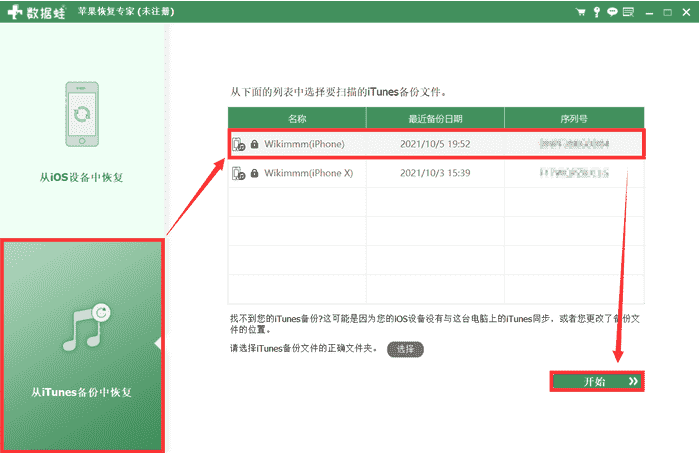Switch to 从iOS设备中恢复 tab
Screen dimensions: 700x455
(x=82, y=131)
